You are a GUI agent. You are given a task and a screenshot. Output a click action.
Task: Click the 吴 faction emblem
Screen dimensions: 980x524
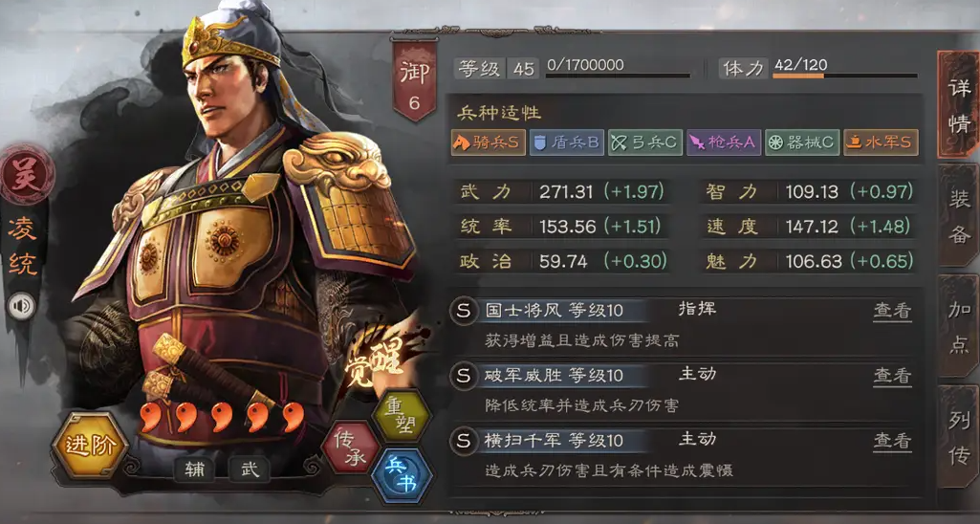point(27,174)
